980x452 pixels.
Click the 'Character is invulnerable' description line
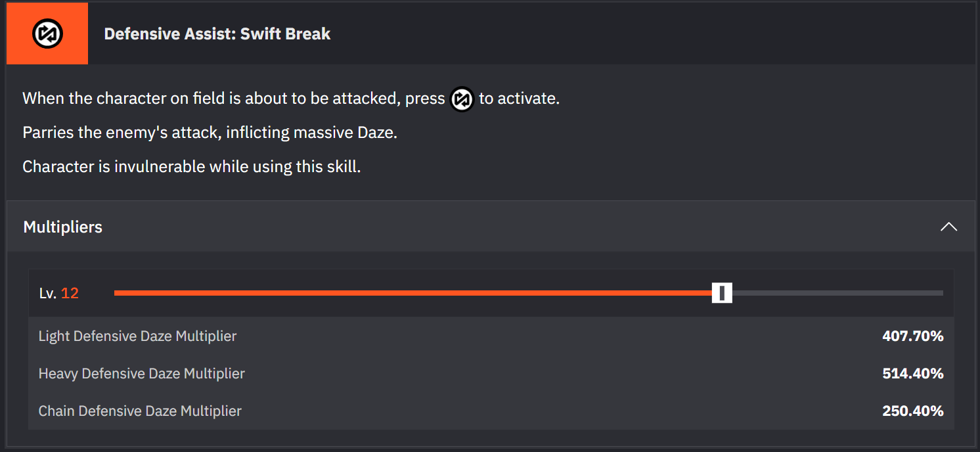[192, 167]
